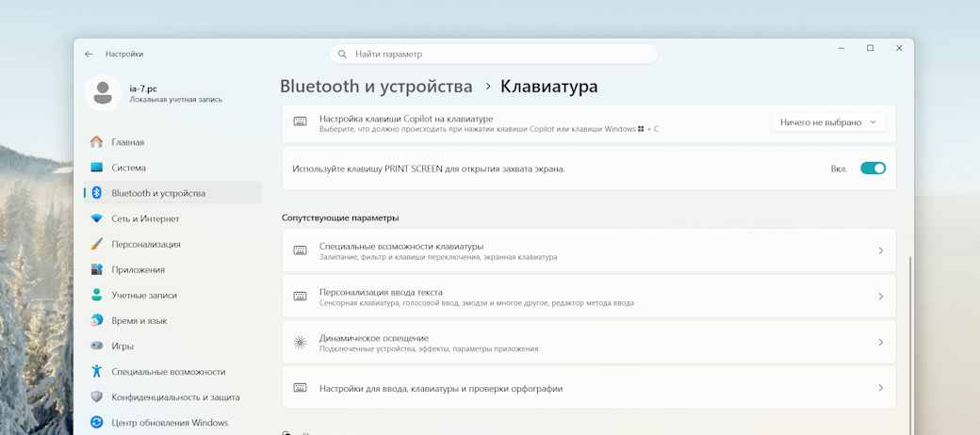Click keyboard icon beside Настройки для ввода

point(300,388)
